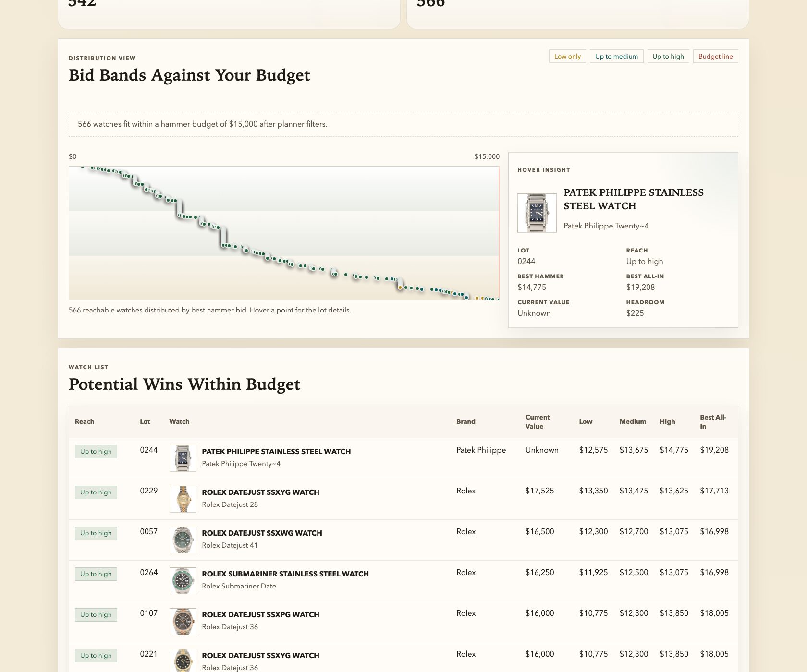807x672 pixels.
Task: Open lot 0229 Rolex Datejust SSXYG Watch
Action: [260, 492]
